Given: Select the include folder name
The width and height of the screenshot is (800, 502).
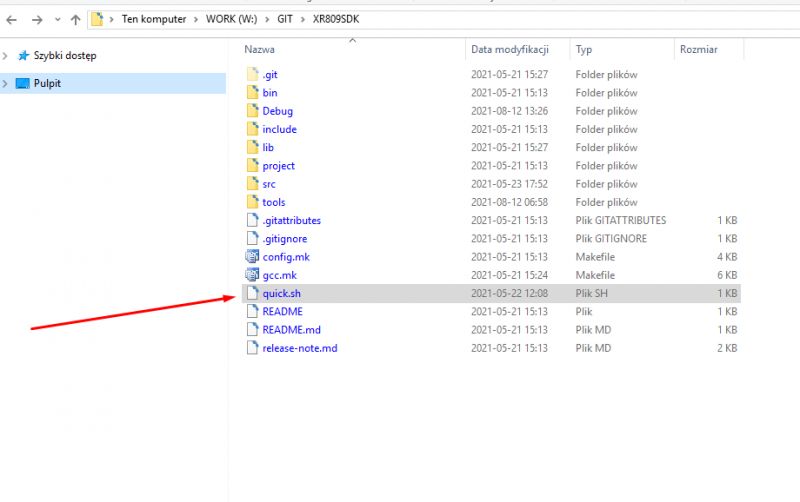Looking at the screenshot, I should click(279, 130).
